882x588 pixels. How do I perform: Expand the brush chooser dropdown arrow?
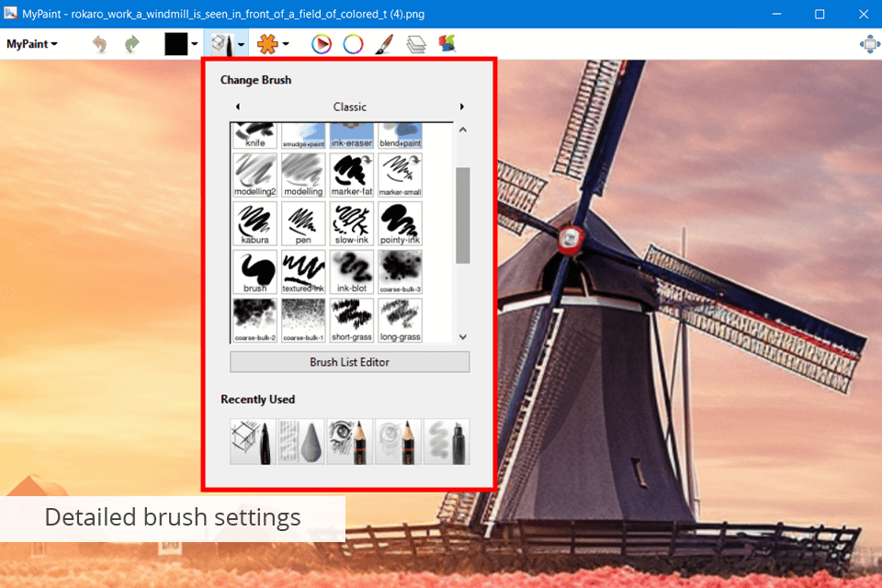pyautogui.click(x=242, y=44)
